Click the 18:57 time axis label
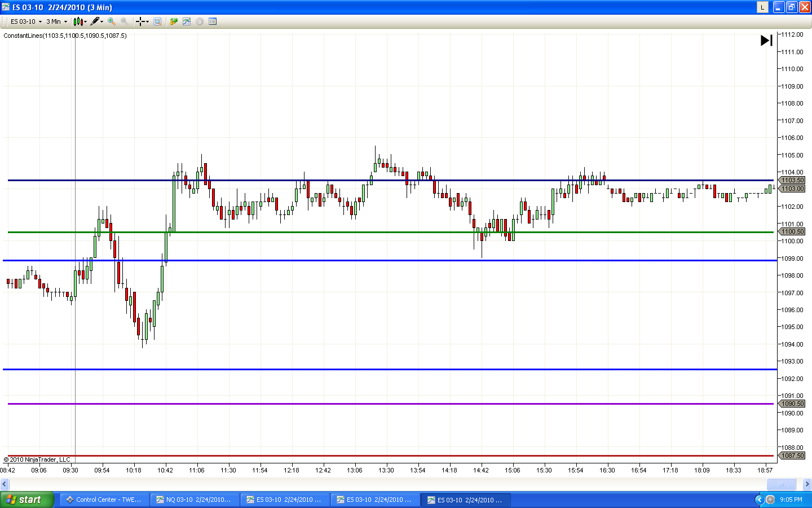 765,470
